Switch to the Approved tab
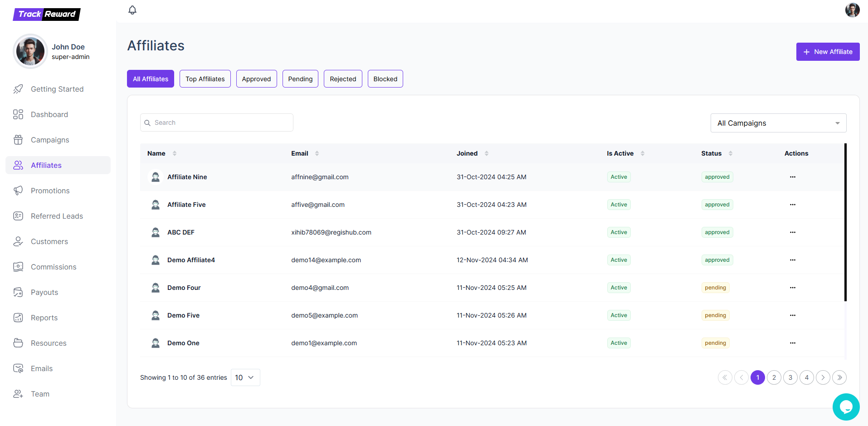The width and height of the screenshot is (868, 426). click(256, 79)
